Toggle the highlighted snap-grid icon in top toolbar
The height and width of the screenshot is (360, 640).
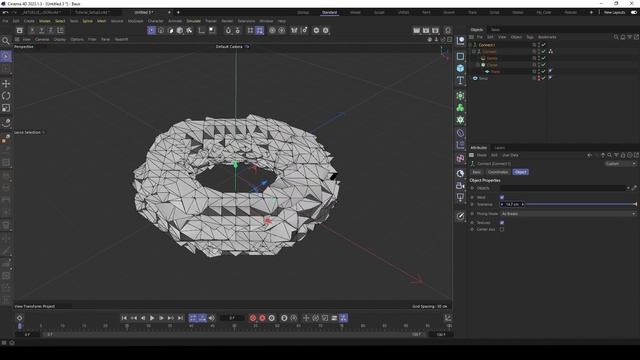point(260,30)
